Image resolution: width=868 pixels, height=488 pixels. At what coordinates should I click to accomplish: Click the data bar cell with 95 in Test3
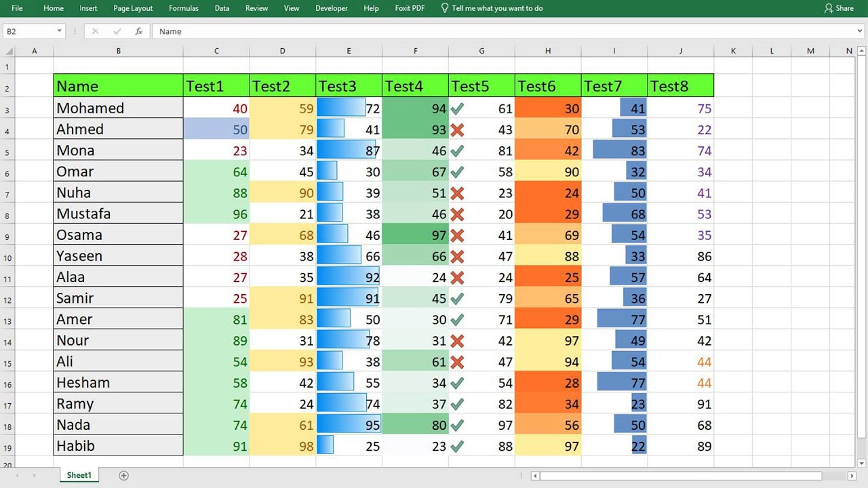349,424
